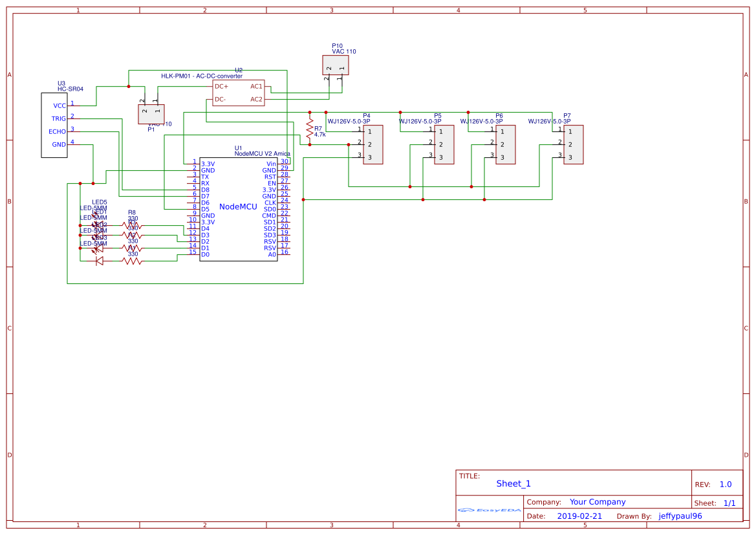Click the Vin pin label on NodeMCU
The height and width of the screenshot is (535, 756).
(x=271, y=164)
